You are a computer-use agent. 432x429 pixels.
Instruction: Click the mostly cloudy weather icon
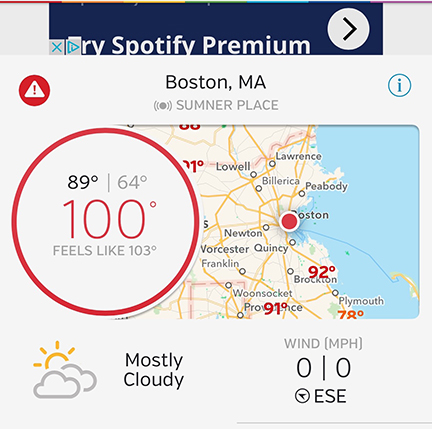pos(65,370)
